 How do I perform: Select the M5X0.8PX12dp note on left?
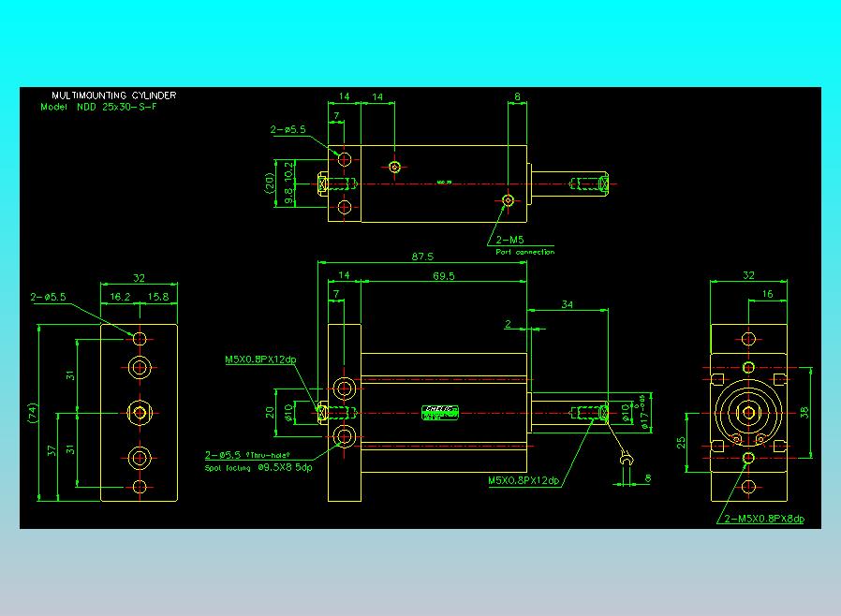(x=260, y=359)
